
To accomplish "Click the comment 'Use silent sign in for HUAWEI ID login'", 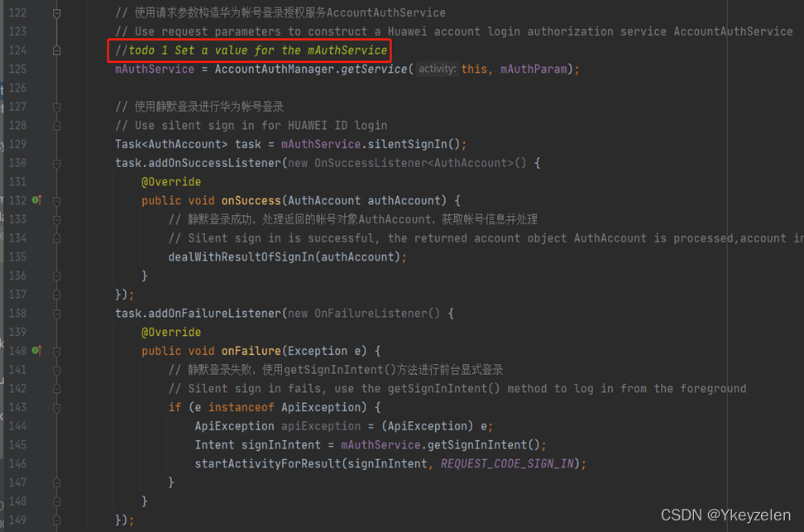I will 251,126.
